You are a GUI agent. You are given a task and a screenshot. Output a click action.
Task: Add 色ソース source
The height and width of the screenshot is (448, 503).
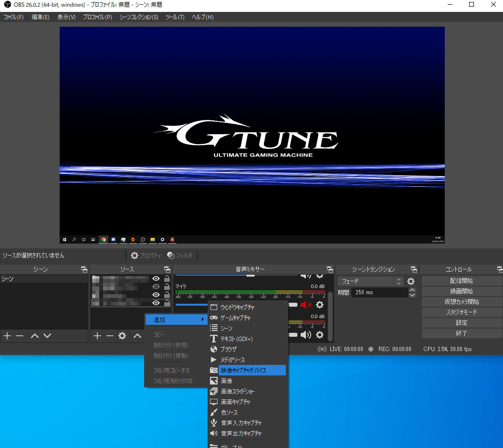247,412
